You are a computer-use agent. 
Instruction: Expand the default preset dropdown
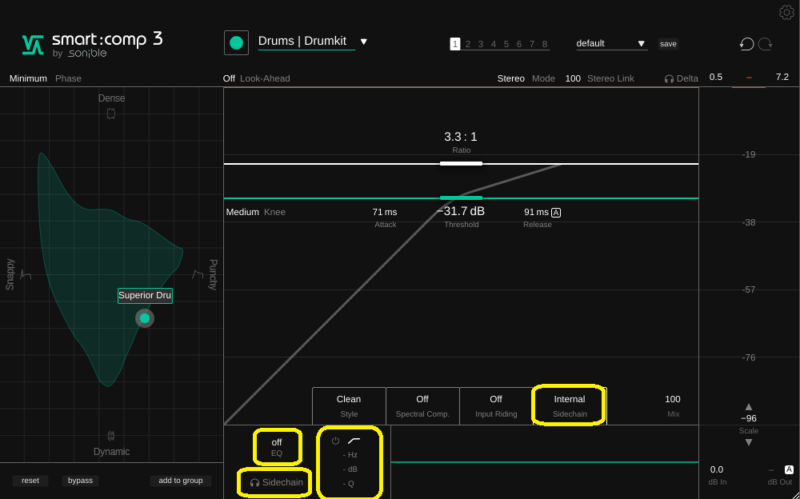pos(641,44)
